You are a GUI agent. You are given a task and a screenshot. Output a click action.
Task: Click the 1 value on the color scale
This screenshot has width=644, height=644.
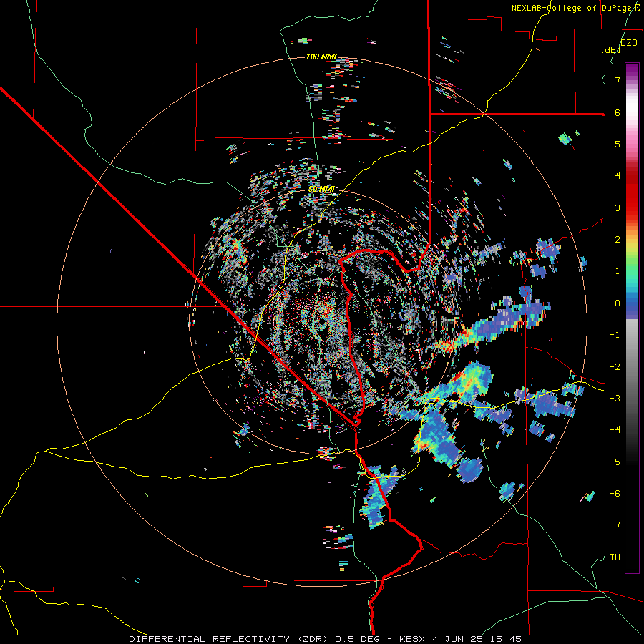pyautogui.click(x=618, y=271)
